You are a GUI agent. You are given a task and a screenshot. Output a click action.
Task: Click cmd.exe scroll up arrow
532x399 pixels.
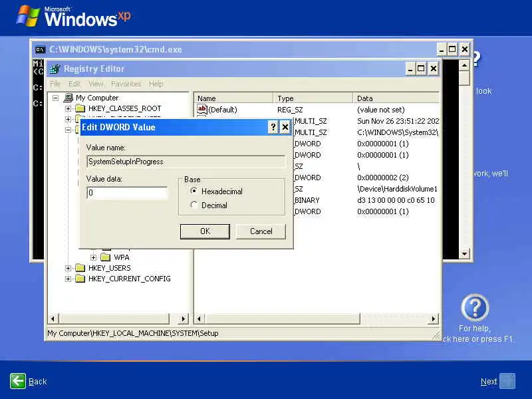point(464,65)
